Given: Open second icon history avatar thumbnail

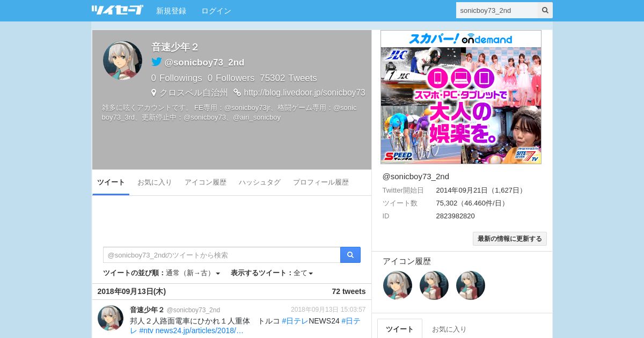Looking at the screenshot, I should pos(434,285).
